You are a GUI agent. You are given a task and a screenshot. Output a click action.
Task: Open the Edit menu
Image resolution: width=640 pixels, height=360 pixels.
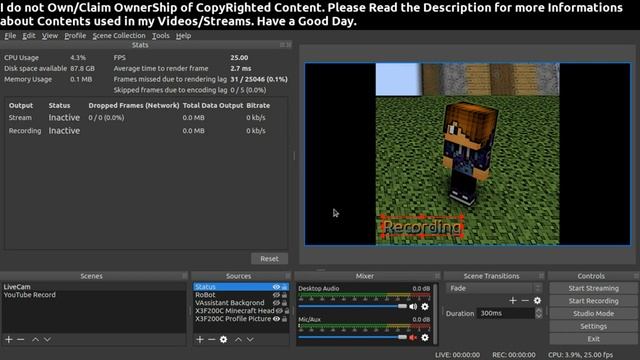pos(29,36)
